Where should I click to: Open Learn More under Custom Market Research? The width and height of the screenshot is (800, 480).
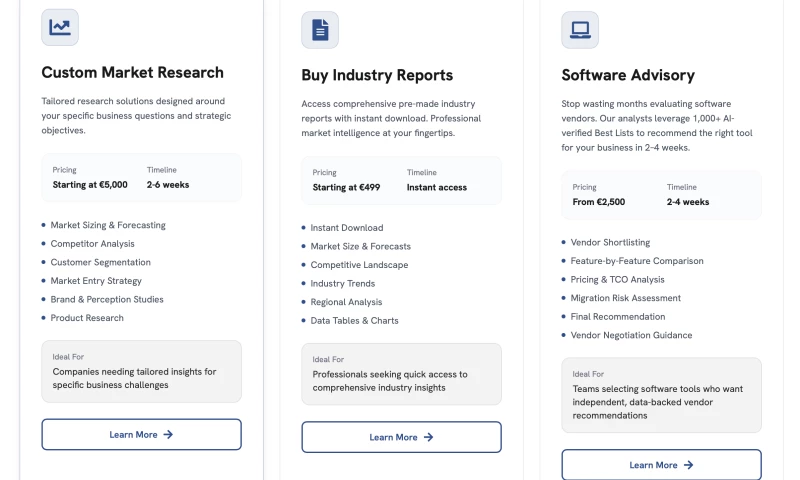pos(141,435)
